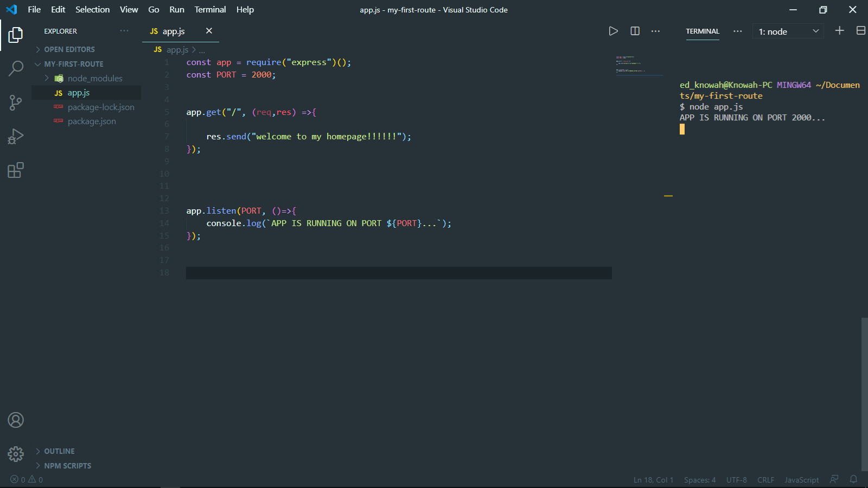Click the breadcrumb chevron after app.js
Viewport: 868px width, 488px height.
tap(194, 50)
